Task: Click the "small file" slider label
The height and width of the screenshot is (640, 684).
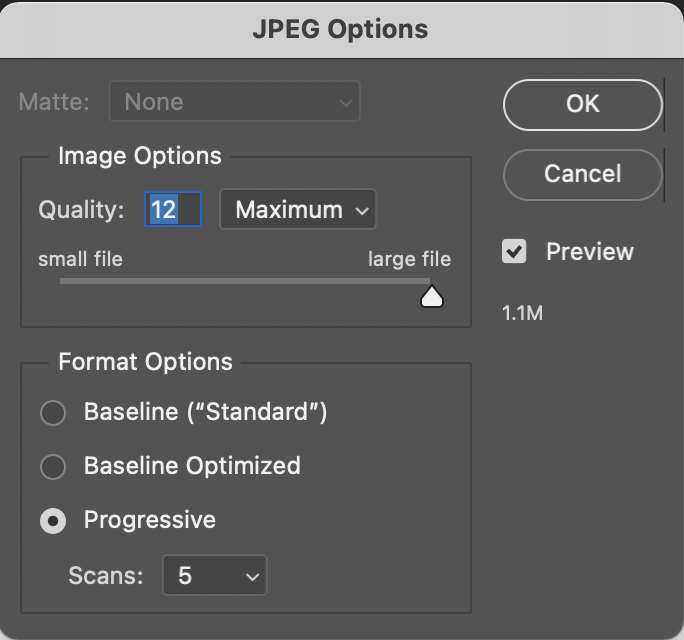Action: [80, 259]
